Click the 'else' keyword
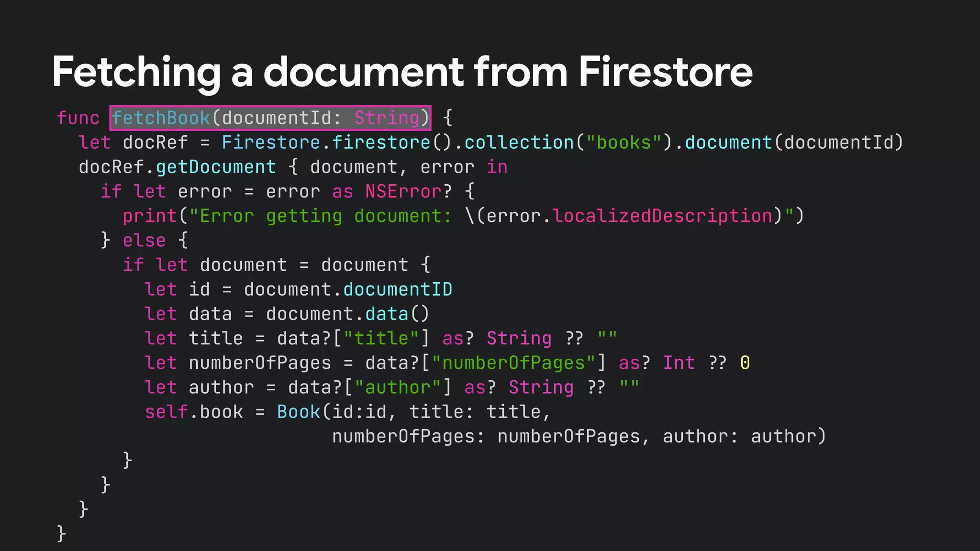Screen dimensions: 980x551 (144, 240)
